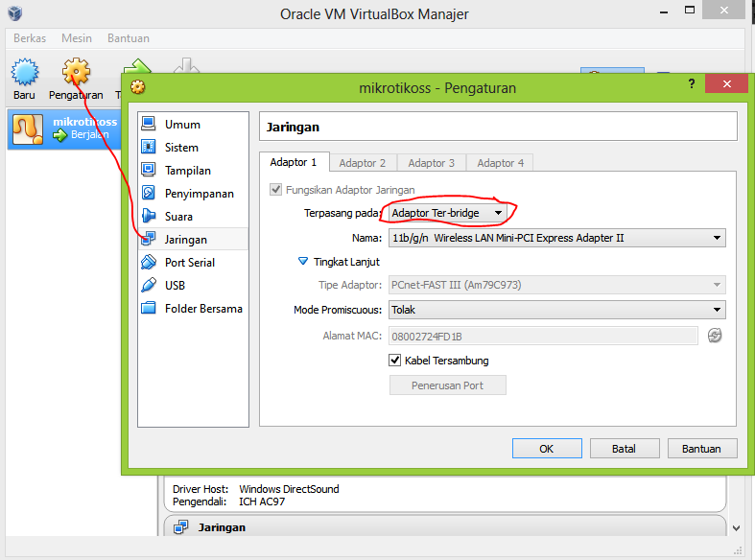This screenshot has height=560, width=755.
Task: Open Tipe Adaptor dropdown
Action: point(557,285)
